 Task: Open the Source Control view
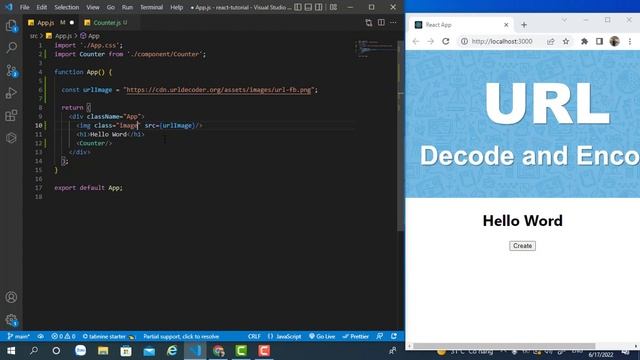tap(11, 71)
